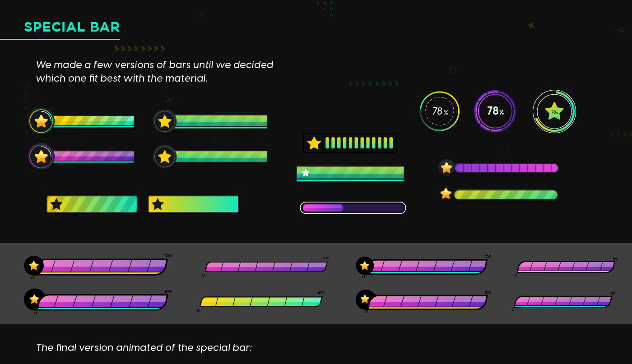Viewport: 632px width, 364px height.
Task: Click the star with purple ring bar
Action: coord(41,157)
